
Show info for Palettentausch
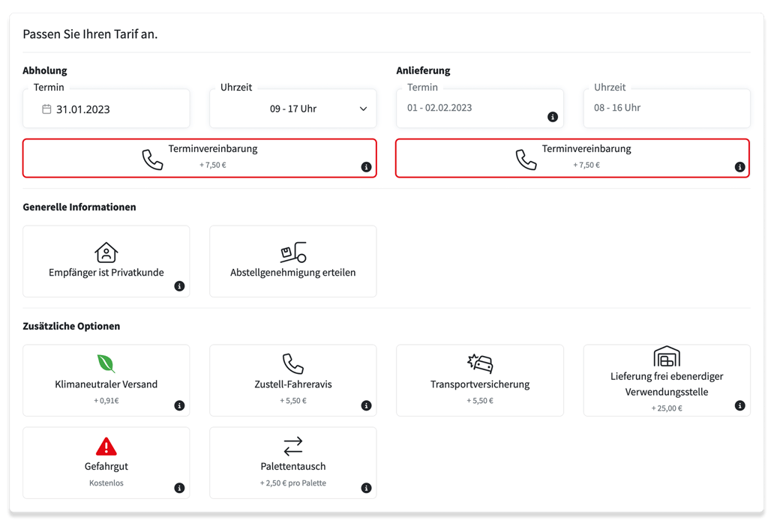pos(366,488)
